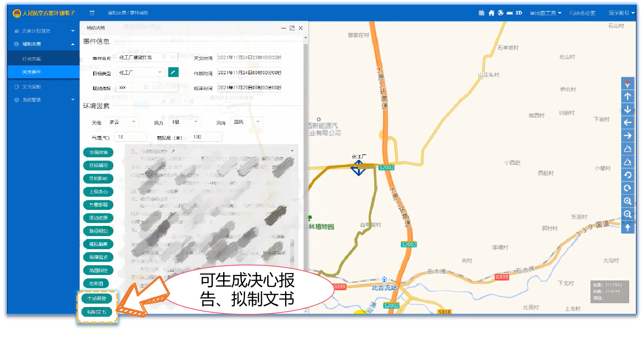Viewport: 644px width, 337px height.
Task: Click the 生成报告 button
Action: 97,299
